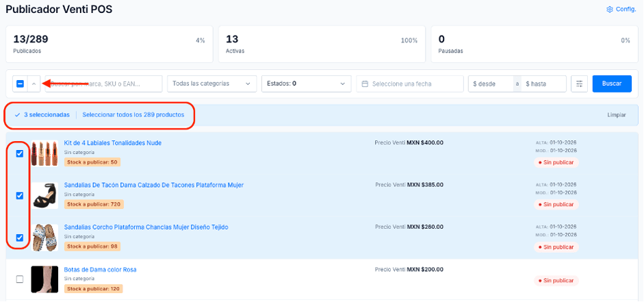
Task: Open the Kit de 4 Labiales thumbnail
Action: pyautogui.click(x=44, y=153)
